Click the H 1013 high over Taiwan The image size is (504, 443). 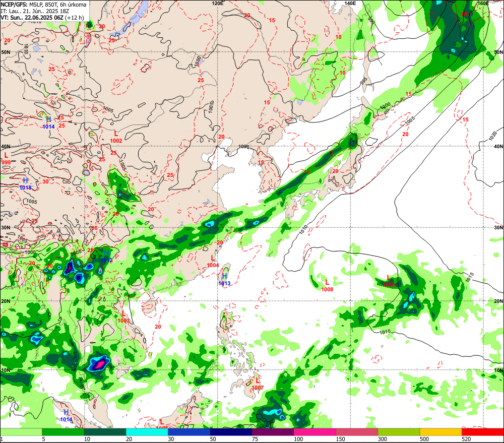(224, 280)
